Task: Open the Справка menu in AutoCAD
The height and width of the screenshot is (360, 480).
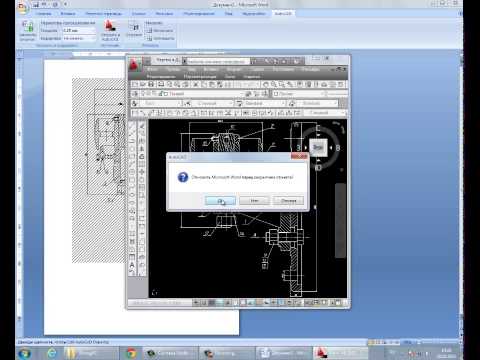Action: point(252,76)
